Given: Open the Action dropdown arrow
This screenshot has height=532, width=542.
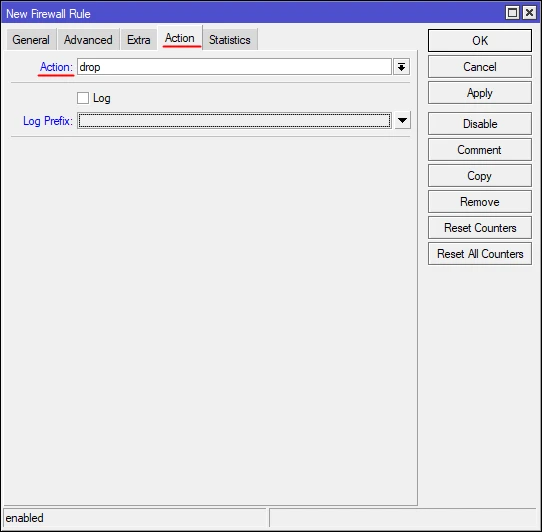Looking at the screenshot, I should pyautogui.click(x=401, y=67).
